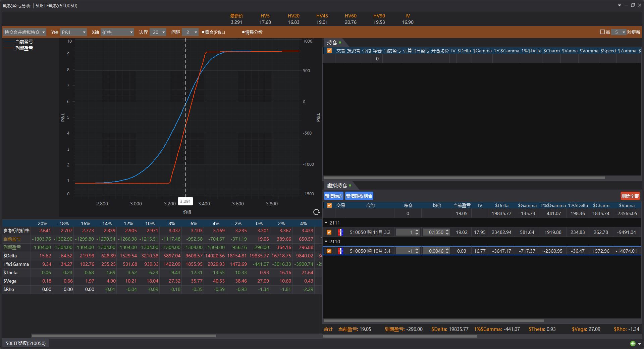Click trade flag icon for 11月 3.2 call

pyautogui.click(x=340, y=232)
